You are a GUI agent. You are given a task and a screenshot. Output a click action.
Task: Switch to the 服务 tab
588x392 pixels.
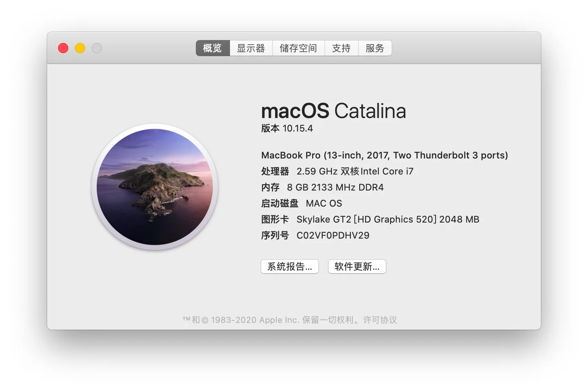pos(375,48)
